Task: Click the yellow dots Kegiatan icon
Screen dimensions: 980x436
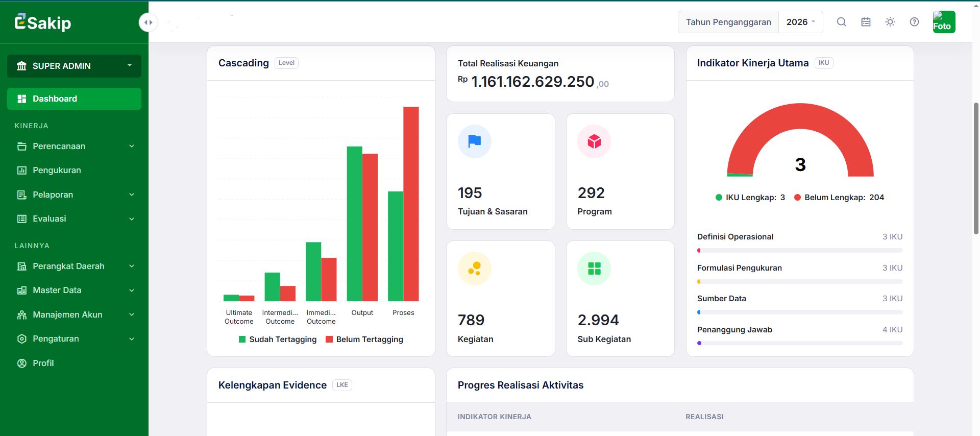Action: [475, 269]
